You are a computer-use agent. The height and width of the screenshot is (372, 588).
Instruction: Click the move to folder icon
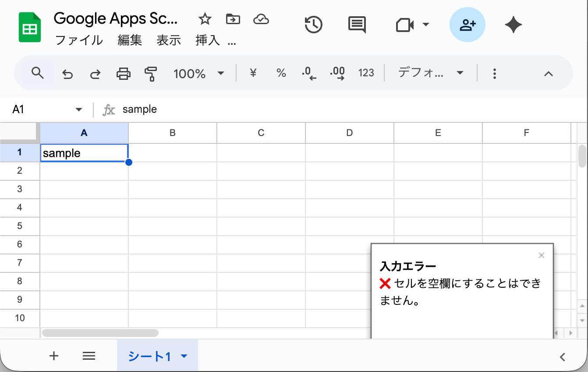(x=233, y=19)
